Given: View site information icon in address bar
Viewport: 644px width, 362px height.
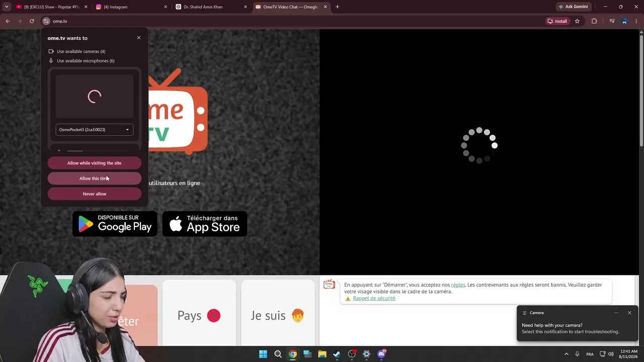Looking at the screenshot, I should click(46, 21).
